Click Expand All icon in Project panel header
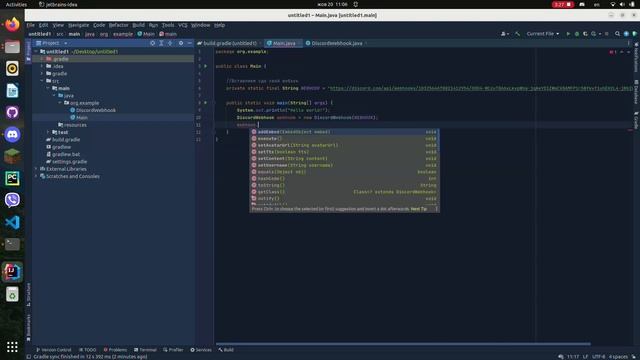Viewport: 640px width, 360px height. 161,43
